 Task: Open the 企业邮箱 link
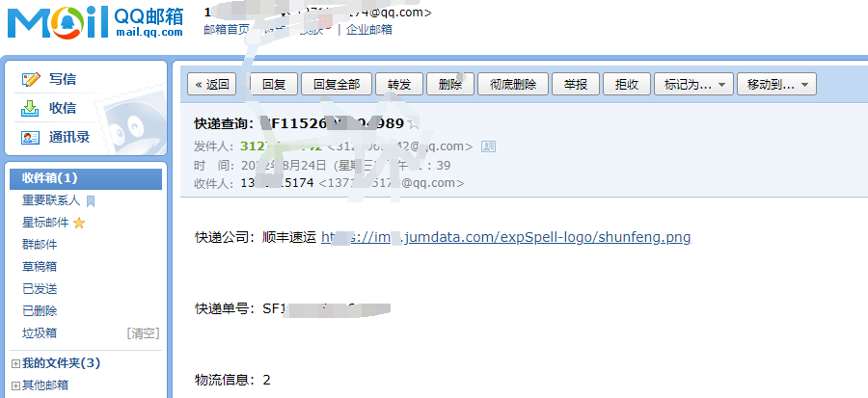[369, 30]
